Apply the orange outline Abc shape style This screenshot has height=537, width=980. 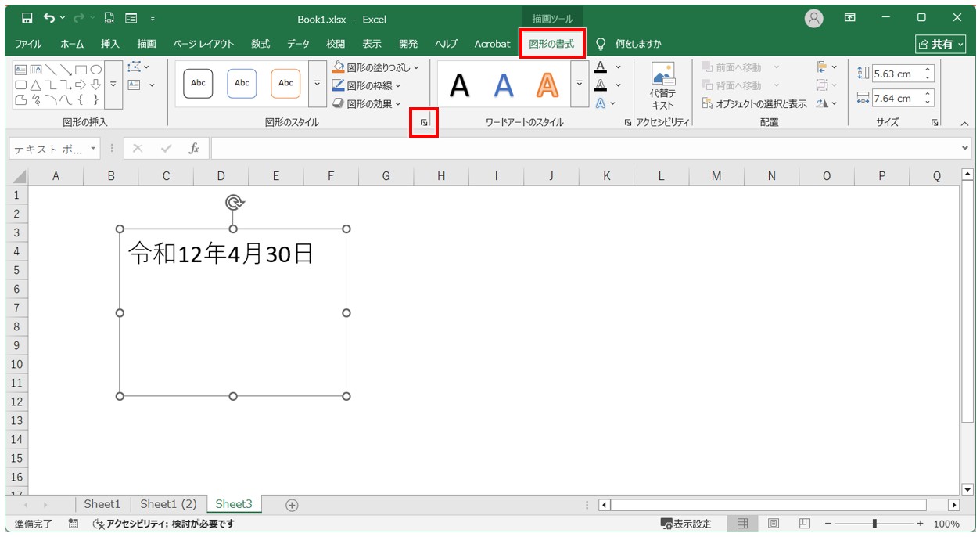[285, 83]
